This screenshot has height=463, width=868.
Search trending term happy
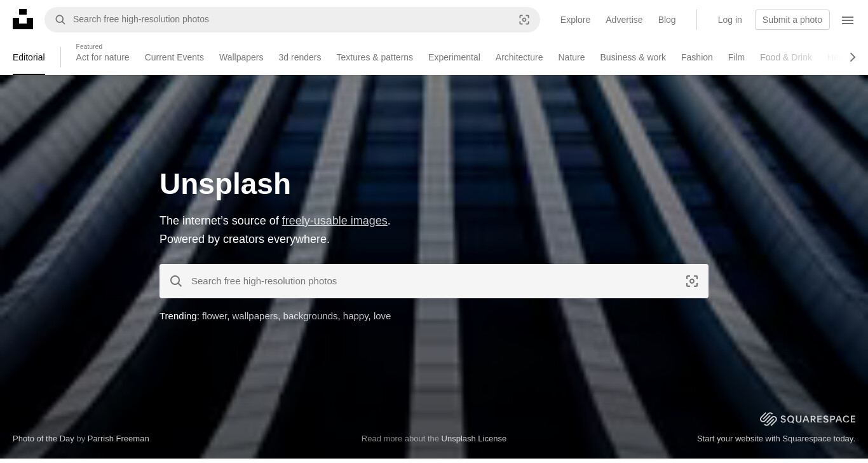(356, 316)
